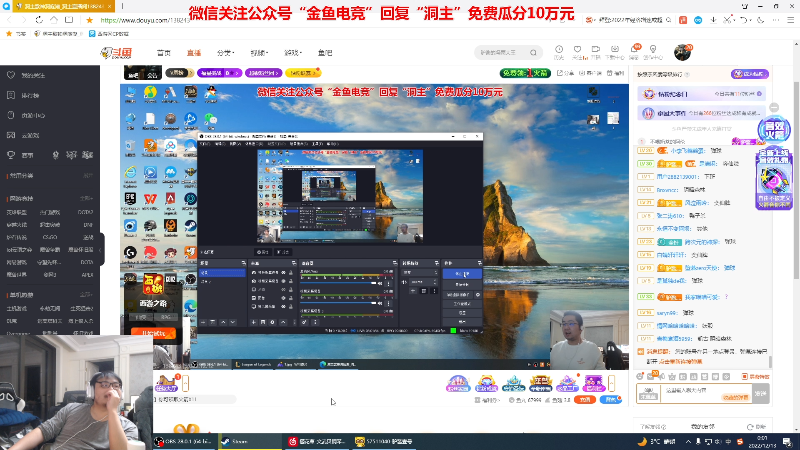Expand the arrow beside task hall
This screenshot has width=800, height=450.
(186, 383)
